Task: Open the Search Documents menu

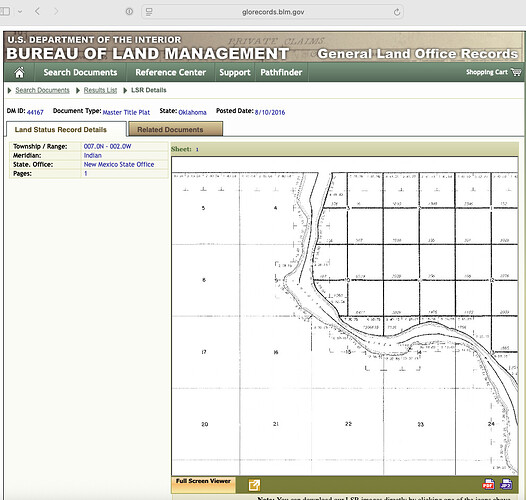Action: pos(80,72)
